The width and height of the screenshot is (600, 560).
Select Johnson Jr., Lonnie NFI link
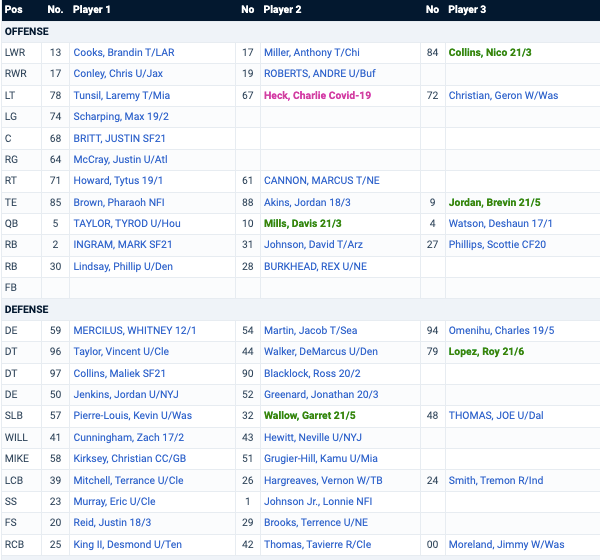(x=318, y=501)
